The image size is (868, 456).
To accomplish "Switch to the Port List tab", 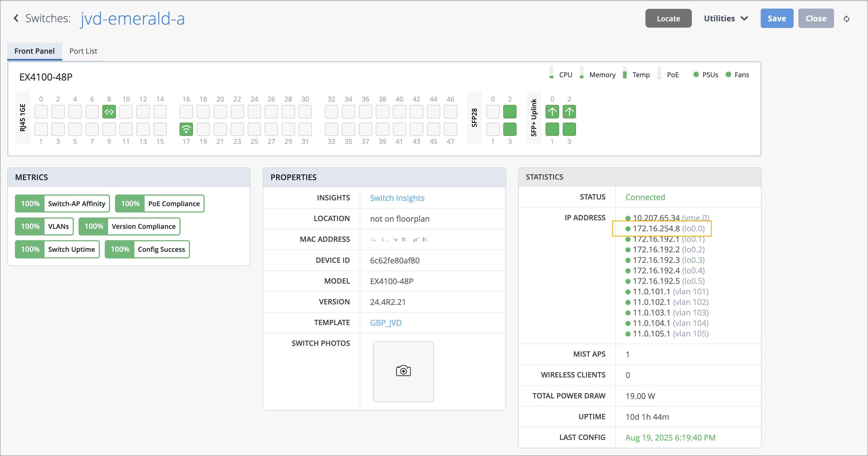I will point(83,51).
